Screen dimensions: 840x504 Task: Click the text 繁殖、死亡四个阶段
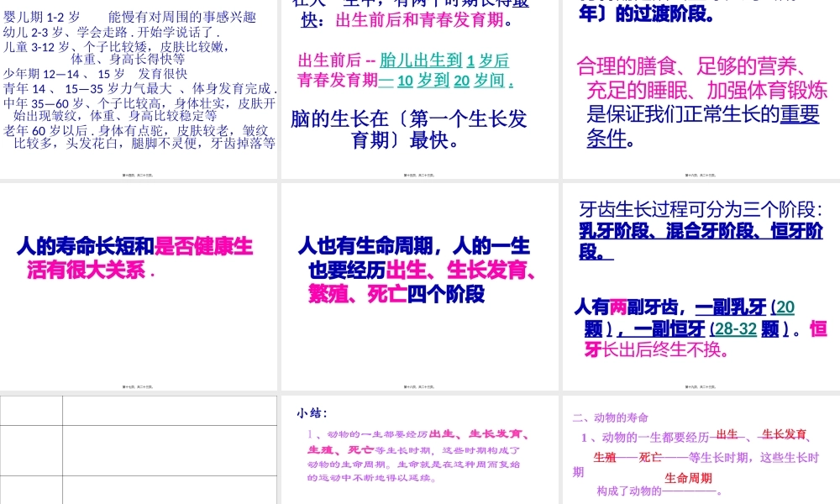[x=396, y=293]
